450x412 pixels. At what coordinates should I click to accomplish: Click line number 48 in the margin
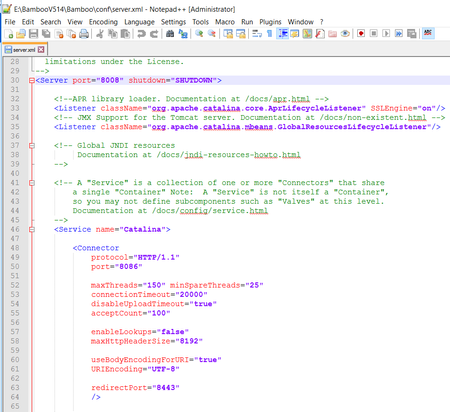pos(15,248)
